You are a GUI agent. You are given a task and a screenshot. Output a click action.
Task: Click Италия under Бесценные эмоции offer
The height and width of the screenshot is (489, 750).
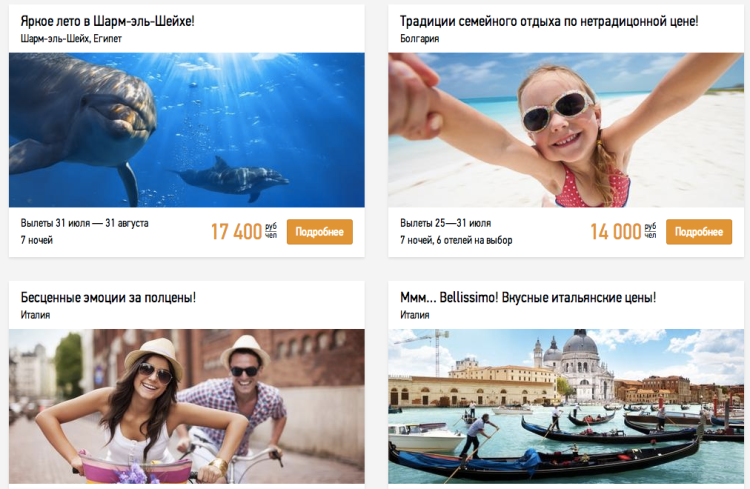point(35,315)
